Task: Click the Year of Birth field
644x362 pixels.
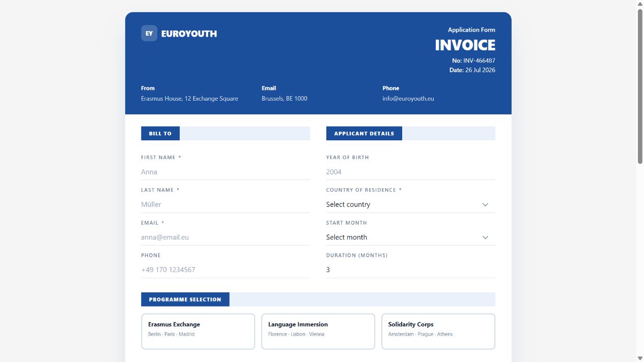Action: click(410, 172)
